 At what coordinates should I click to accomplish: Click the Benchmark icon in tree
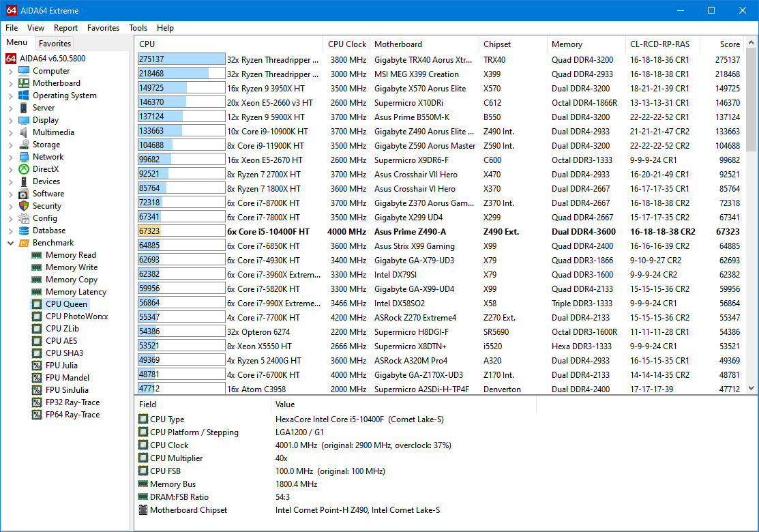24,243
